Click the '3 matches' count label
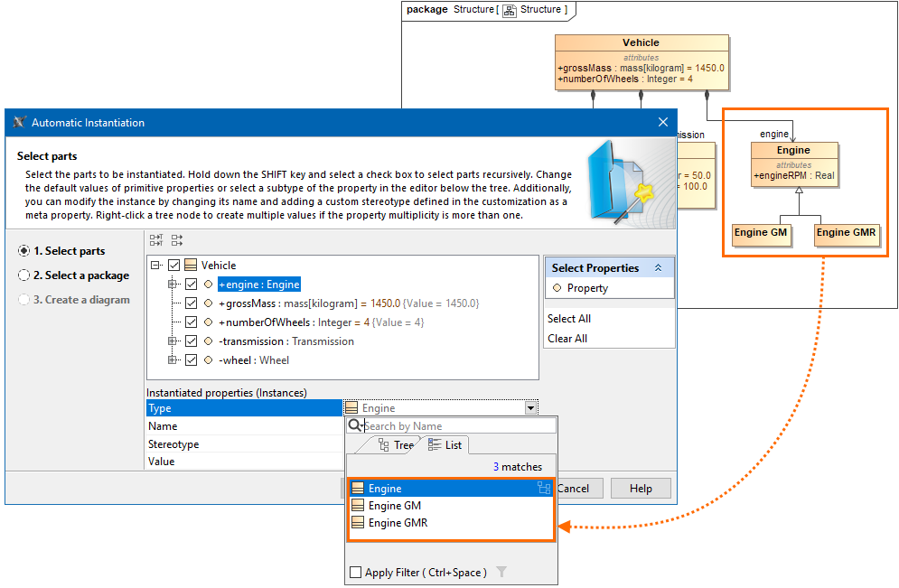The image size is (899, 588). pos(517,467)
